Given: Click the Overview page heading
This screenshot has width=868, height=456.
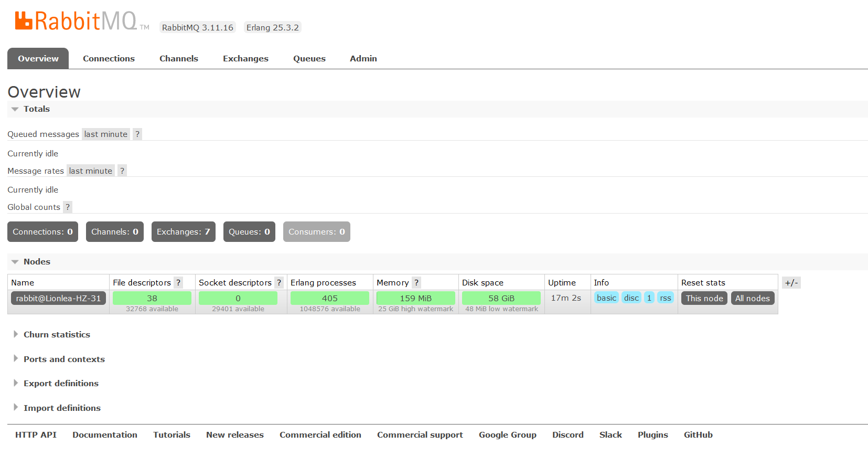Looking at the screenshot, I should [x=44, y=92].
